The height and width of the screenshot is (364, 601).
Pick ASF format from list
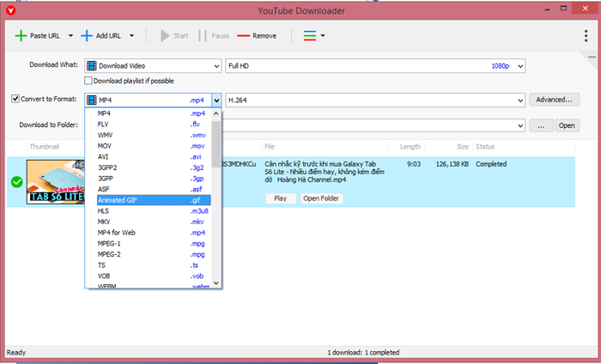pos(154,189)
